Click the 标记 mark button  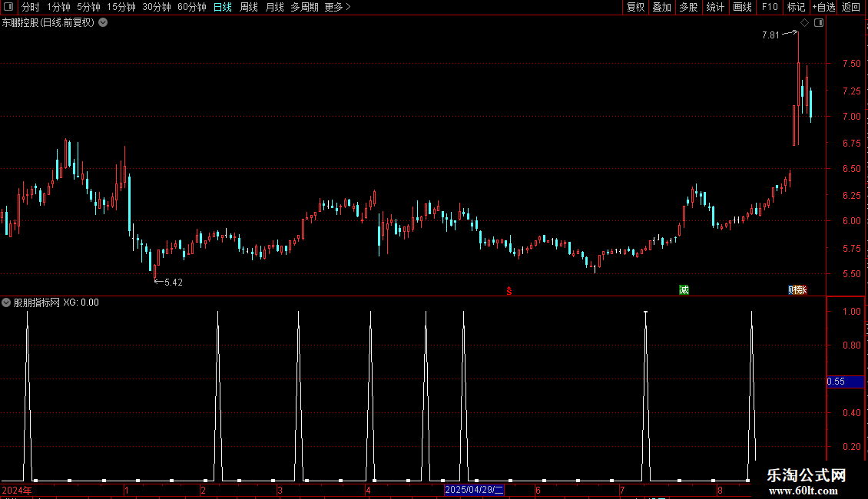click(796, 7)
